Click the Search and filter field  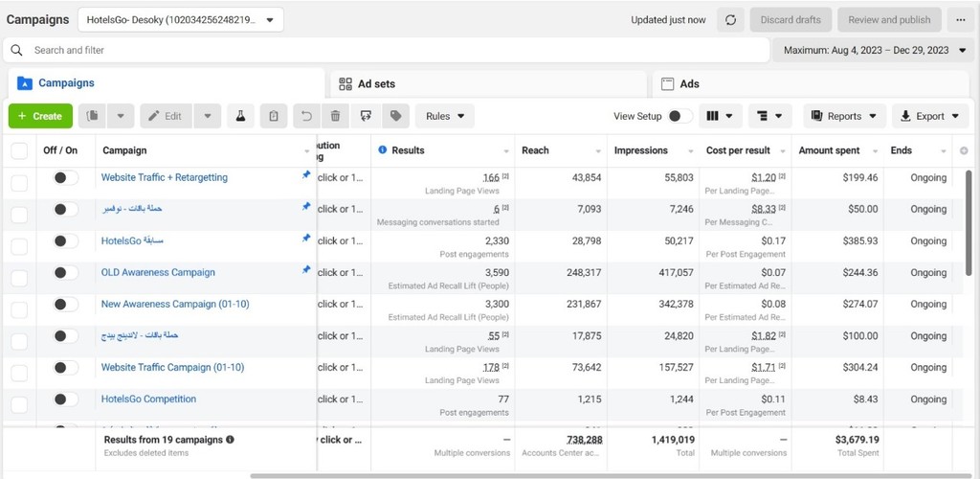coord(387,50)
